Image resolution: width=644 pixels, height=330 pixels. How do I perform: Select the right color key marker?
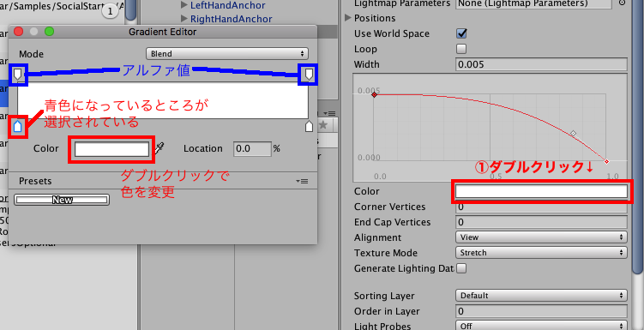309,126
